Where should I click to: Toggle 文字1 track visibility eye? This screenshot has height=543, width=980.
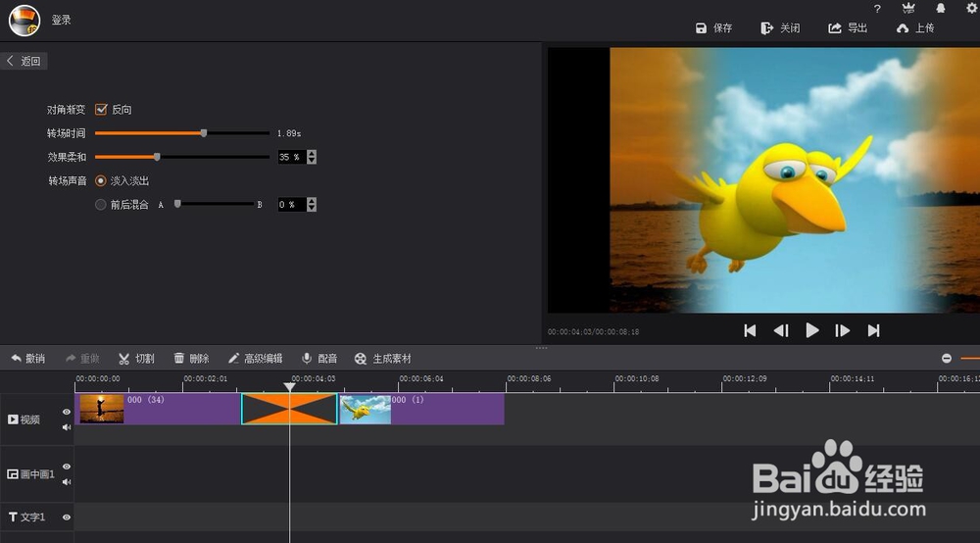[x=67, y=518]
